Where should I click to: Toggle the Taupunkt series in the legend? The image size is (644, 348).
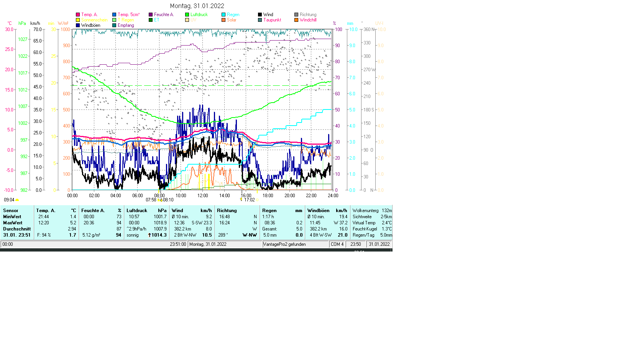point(272,20)
